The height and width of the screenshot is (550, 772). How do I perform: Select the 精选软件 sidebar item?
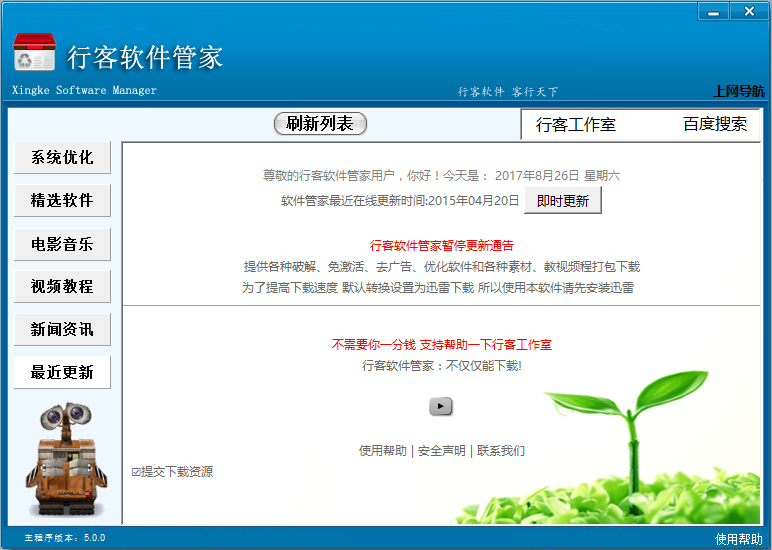[x=62, y=201]
